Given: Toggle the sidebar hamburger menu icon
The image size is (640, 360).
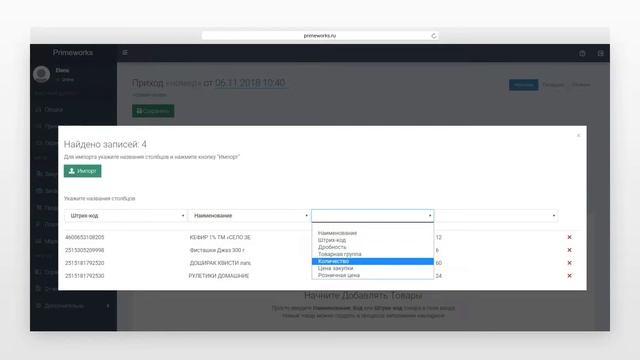Looking at the screenshot, I should click(x=125, y=53).
